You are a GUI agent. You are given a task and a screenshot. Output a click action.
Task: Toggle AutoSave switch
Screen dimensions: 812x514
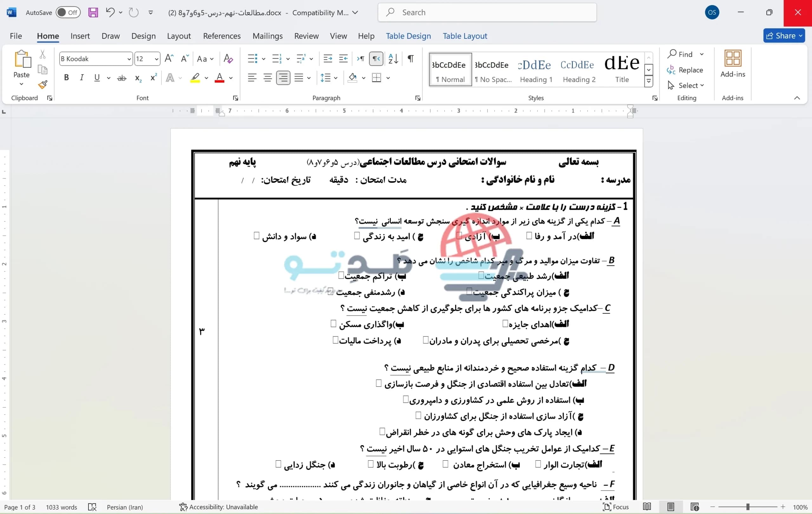[68, 12]
